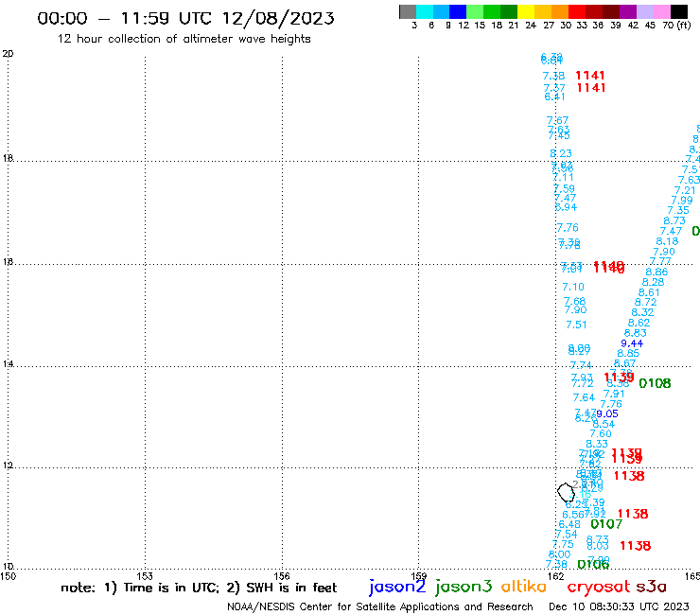Click the jason3 satellite legend label
The image size is (700, 615).
click(x=464, y=587)
